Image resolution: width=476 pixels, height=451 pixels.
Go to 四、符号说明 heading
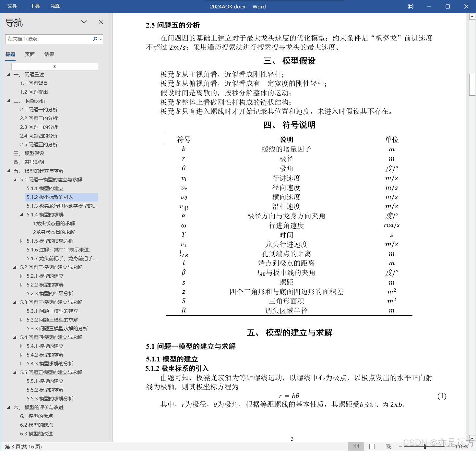pos(29,162)
